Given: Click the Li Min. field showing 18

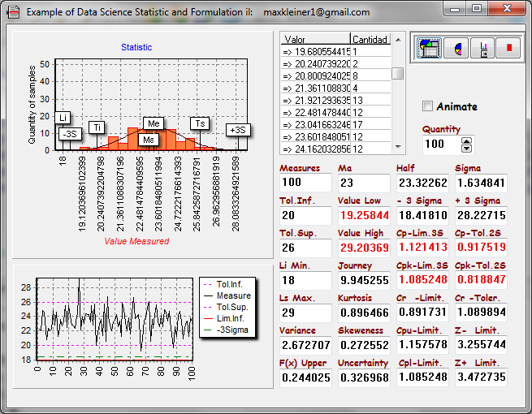Looking at the screenshot, I should tap(305, 280).
